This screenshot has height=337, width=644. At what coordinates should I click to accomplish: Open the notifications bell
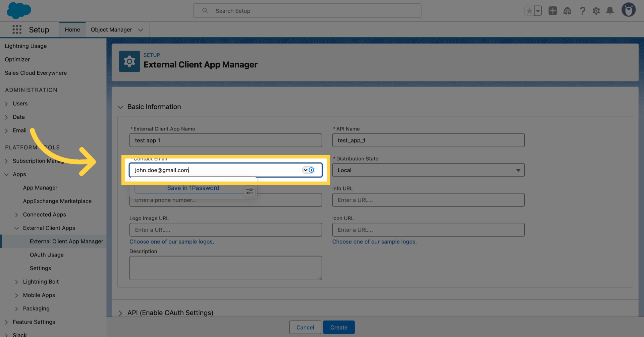click(x=610, y=11)
